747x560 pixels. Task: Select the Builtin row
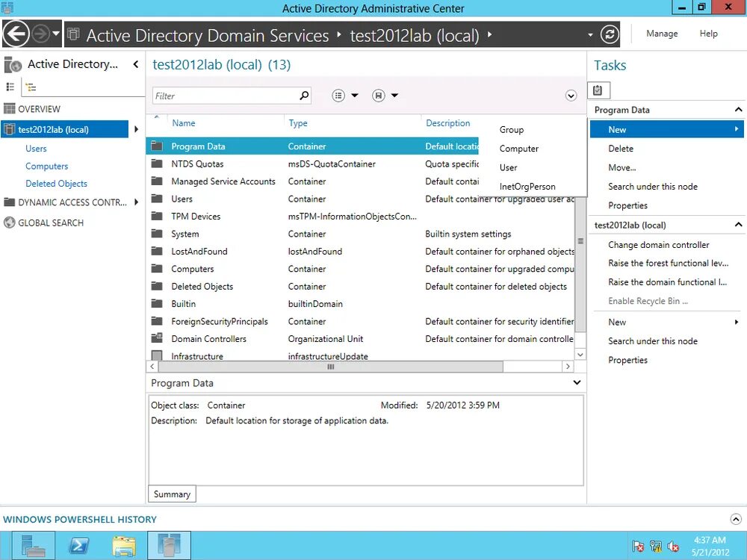(360, 304)
